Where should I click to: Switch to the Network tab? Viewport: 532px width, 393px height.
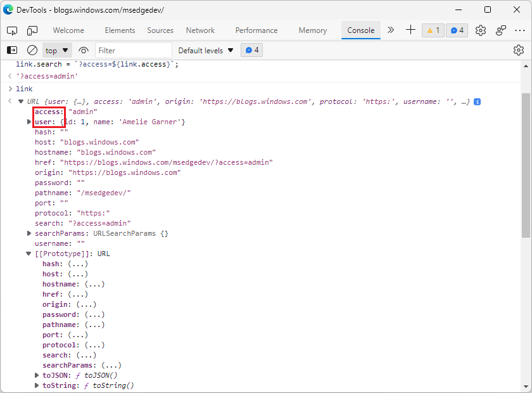pos(200,30)
